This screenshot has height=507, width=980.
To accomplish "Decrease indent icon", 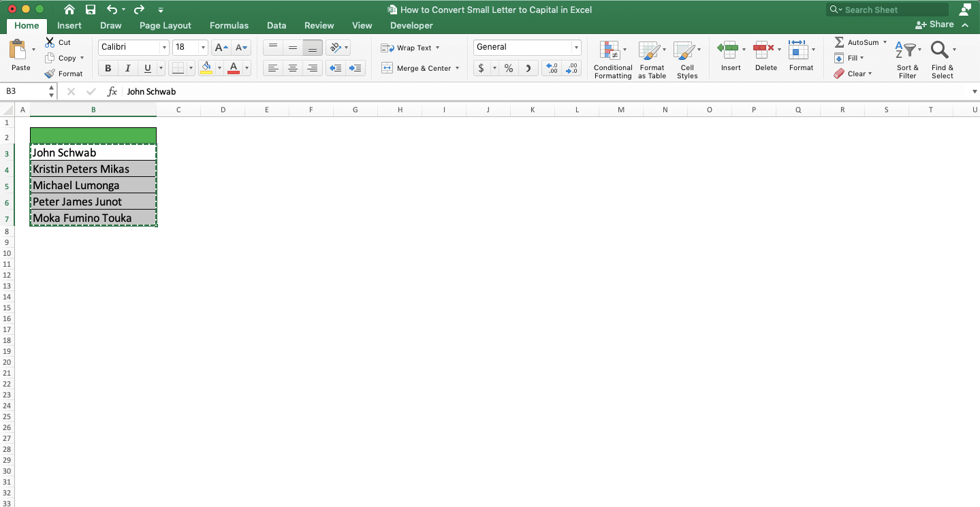I will (336, 68).
